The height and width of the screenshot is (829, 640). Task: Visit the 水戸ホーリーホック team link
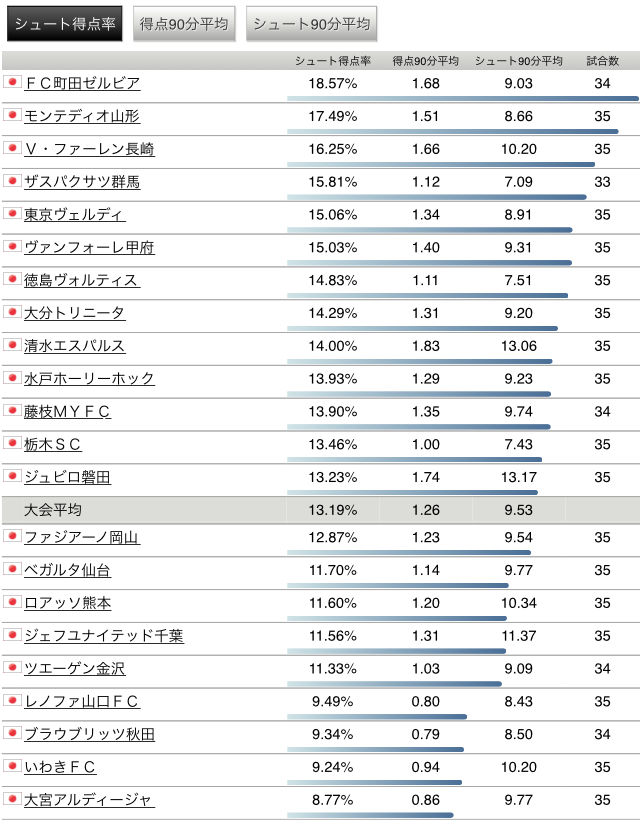pyautogui.click(x=89, y=379)
